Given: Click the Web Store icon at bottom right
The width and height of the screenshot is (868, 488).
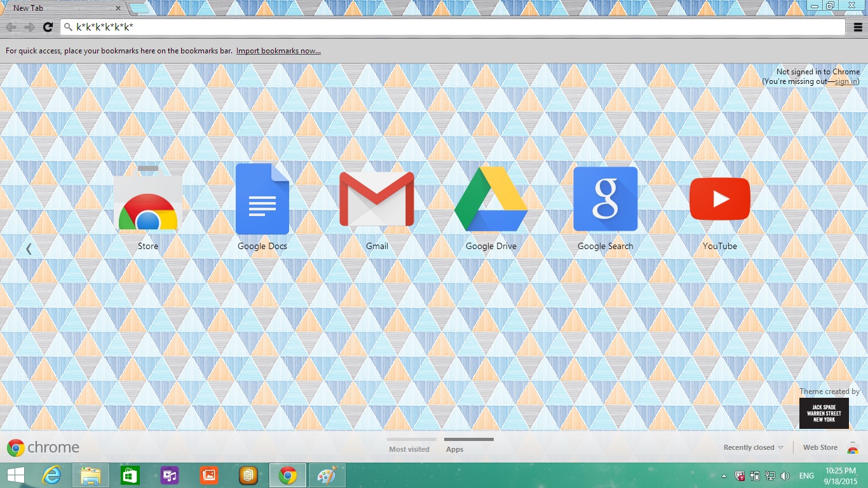Looking at the screenshot, I should [x=853, y=447].
